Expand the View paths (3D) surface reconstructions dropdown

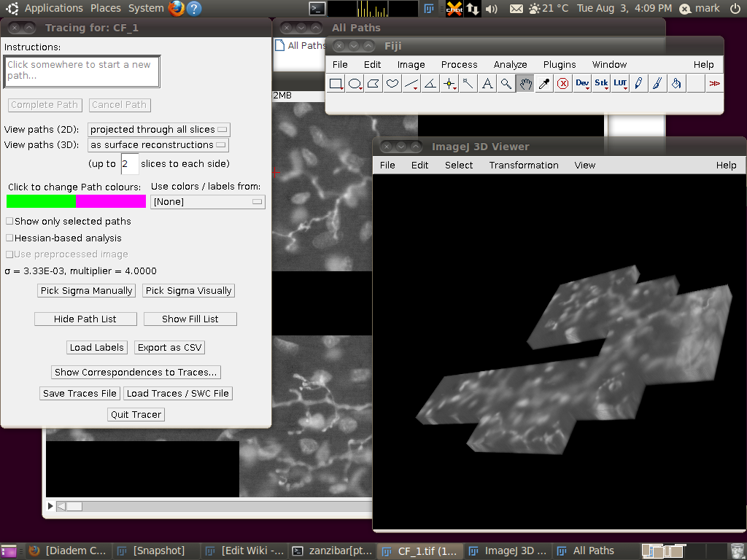click(158, 145)
